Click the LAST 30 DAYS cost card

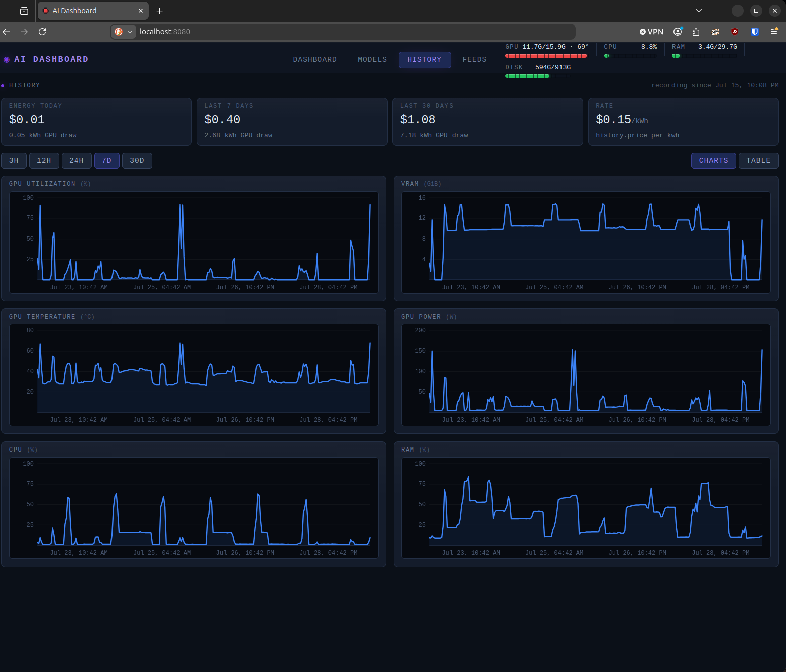click(x=487, y=122)
